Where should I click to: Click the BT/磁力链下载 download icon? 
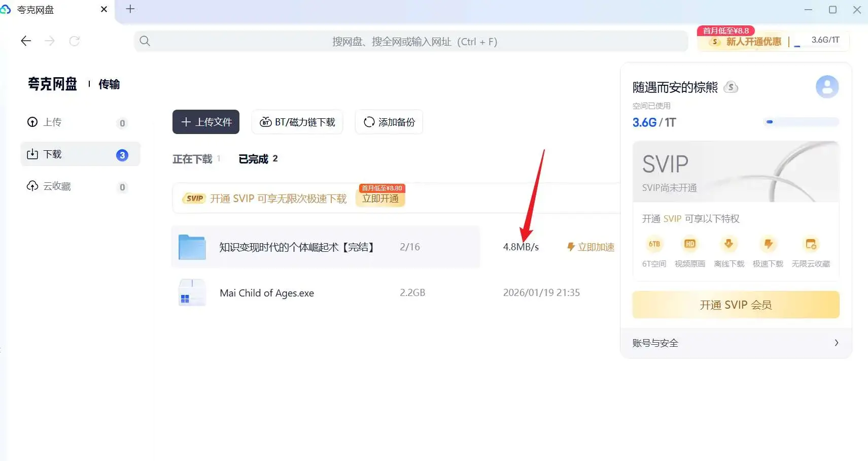267,122
